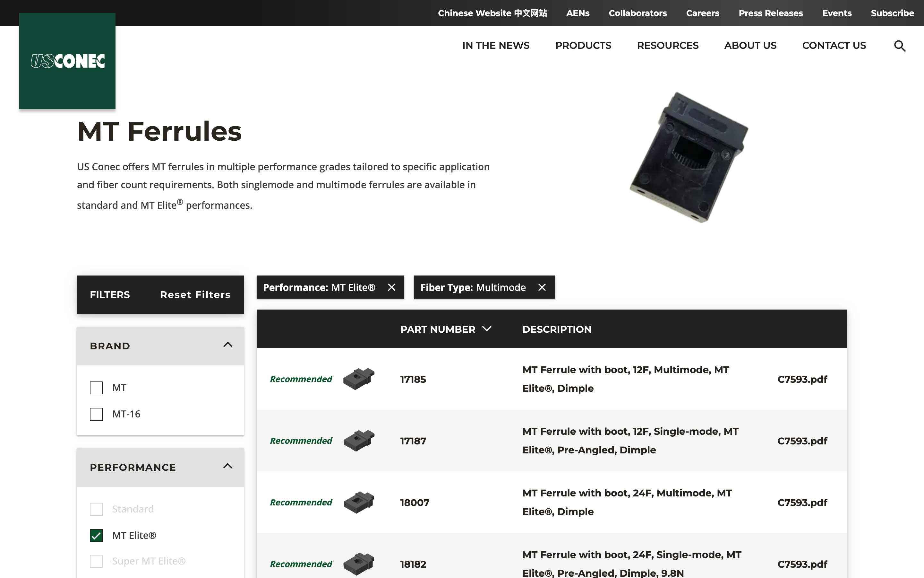Open C7593.pdf for part 17185
The image size is (924, 578).
pos(802,379)
